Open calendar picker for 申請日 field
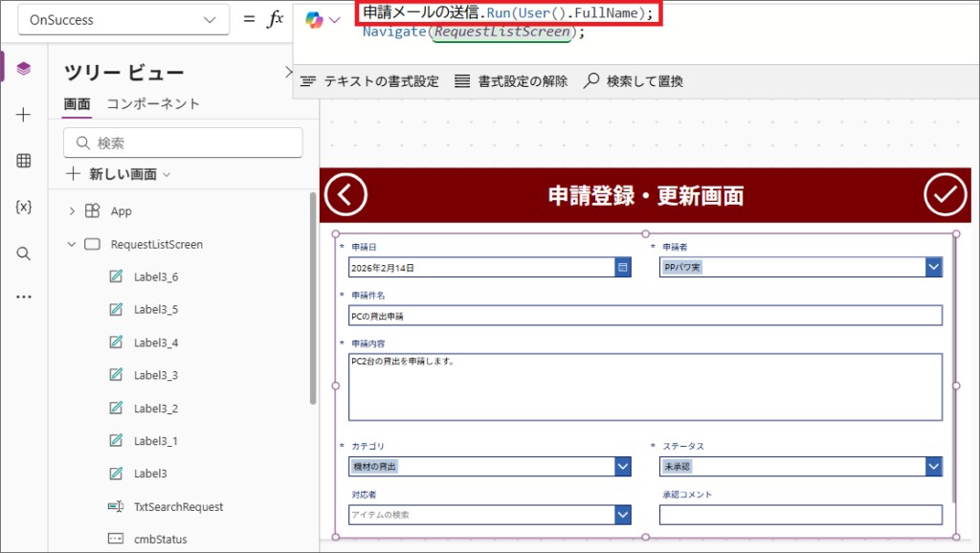 [623, 268]
